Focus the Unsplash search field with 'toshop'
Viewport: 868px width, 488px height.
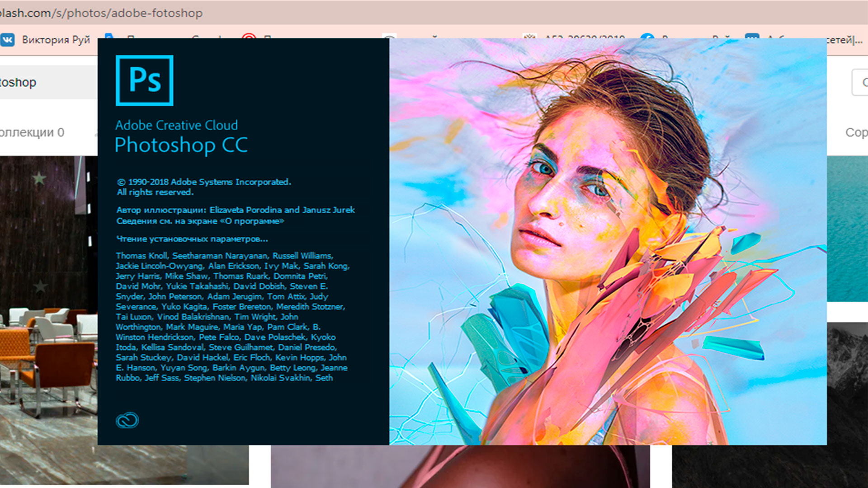tap(48, 82)
